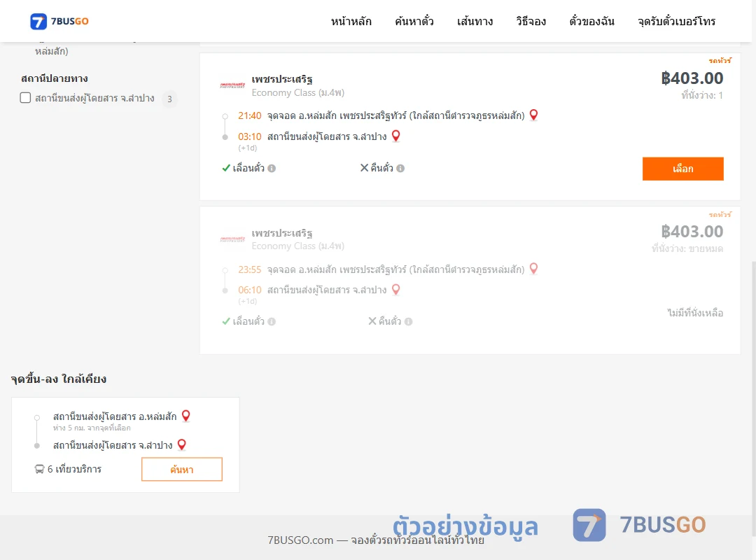
Task: Open จุดรับตั๋วเบอร์โทร menu link
Action: tap(676, 21)
